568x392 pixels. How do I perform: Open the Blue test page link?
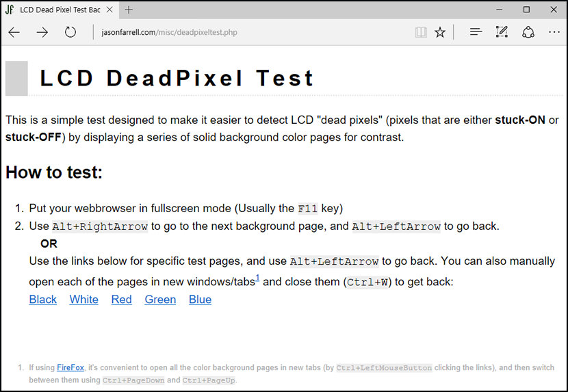tap(200, 299)
